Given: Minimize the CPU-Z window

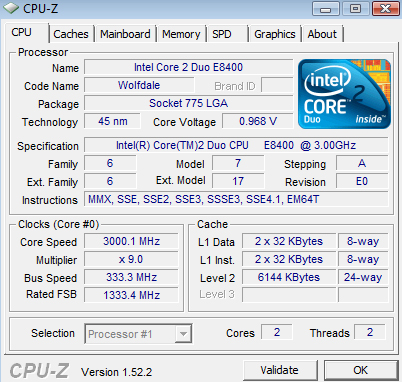Looking at the screenshot, I should [325, 9].
